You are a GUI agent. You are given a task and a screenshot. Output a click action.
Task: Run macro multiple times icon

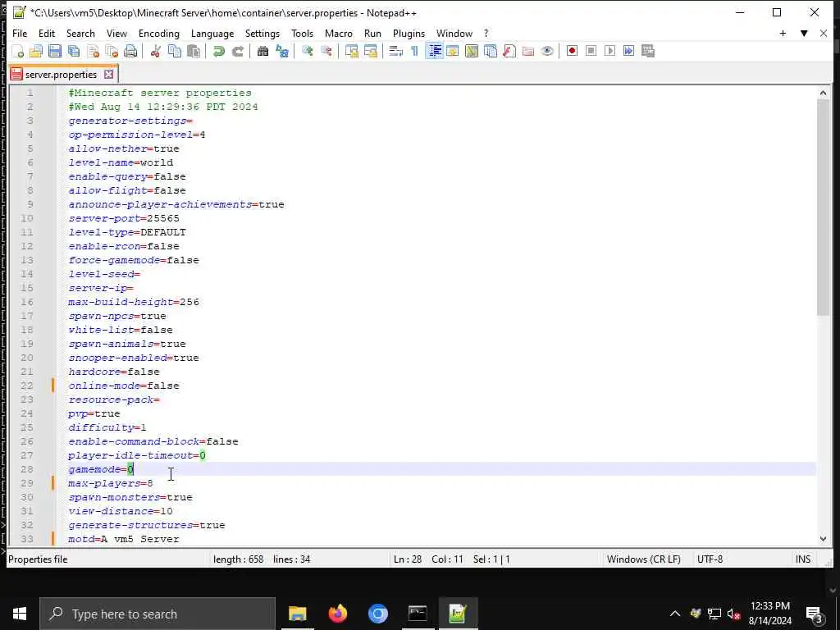click(629, 51)
